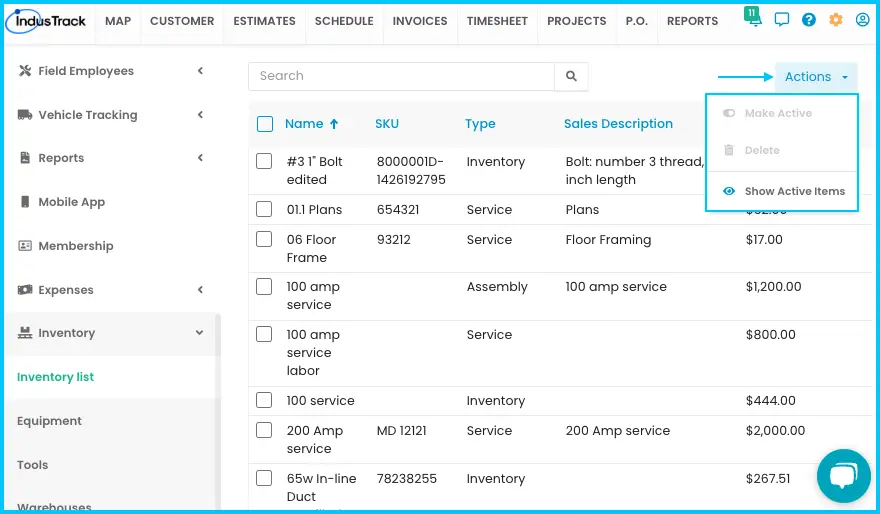Screen dimensions: 880x514
Task: Open the INVOICES tab
Action: [x=420, y=21]
